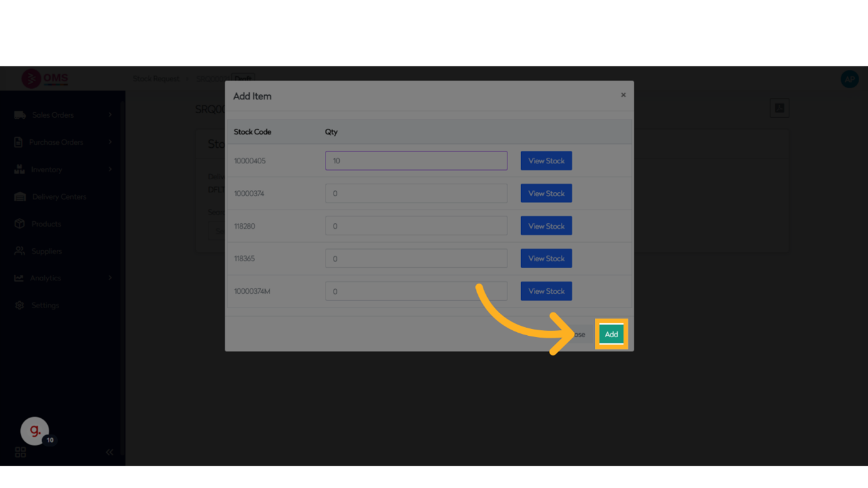868x488 pixels.
Task: Open the AP user avatar menu
Action: coord(849,79)
